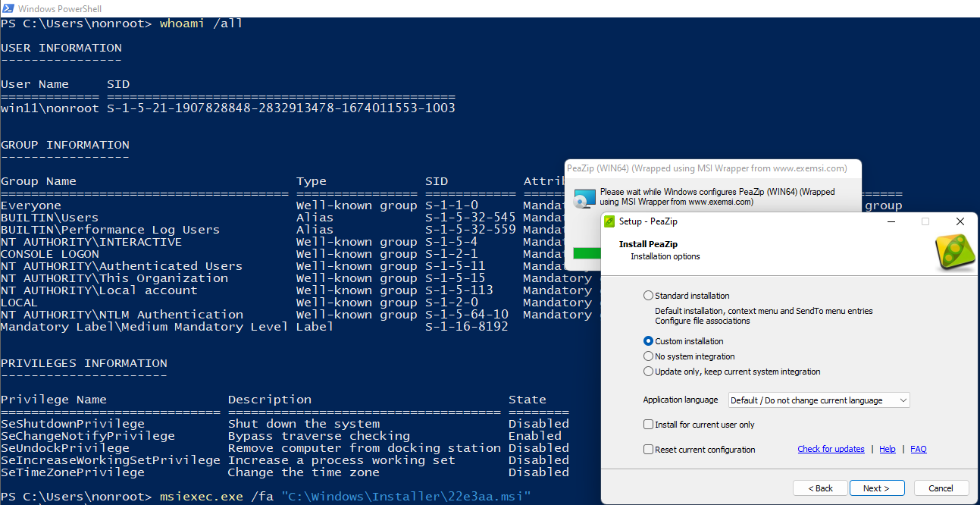Click the 'PRIVILEGES INFORMATION' heading

pyautogui.click(x=84, y=363)
